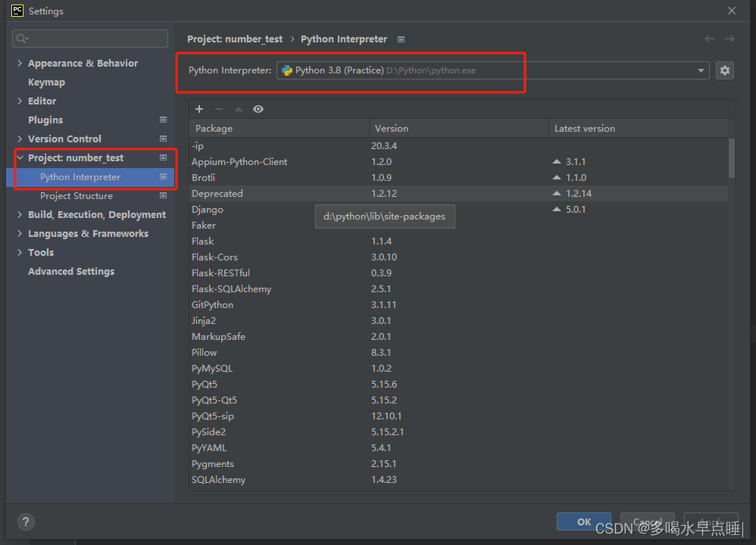The width and height of the screenshot is (756, 545).
Task: Click the search magnifier icon
Action: coord(22,39)
